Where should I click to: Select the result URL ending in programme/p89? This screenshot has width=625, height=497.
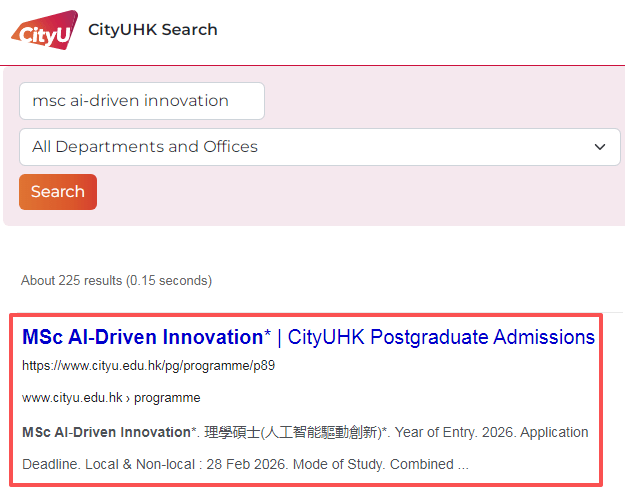pos(148,365)
